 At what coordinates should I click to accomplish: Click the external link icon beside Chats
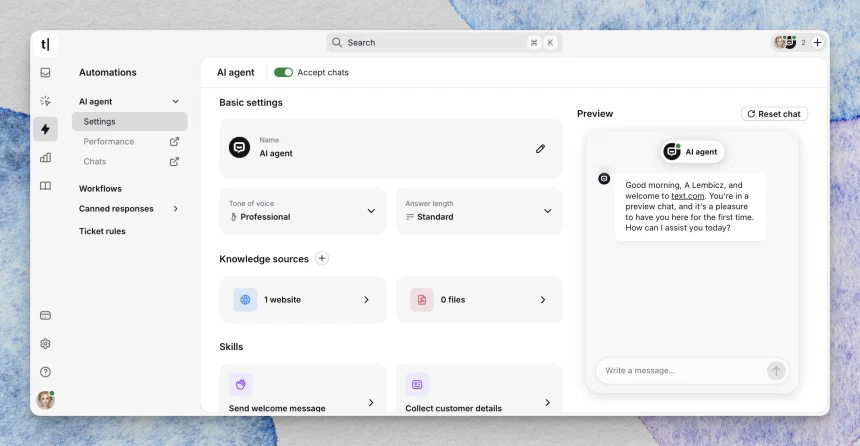point(174,161)
